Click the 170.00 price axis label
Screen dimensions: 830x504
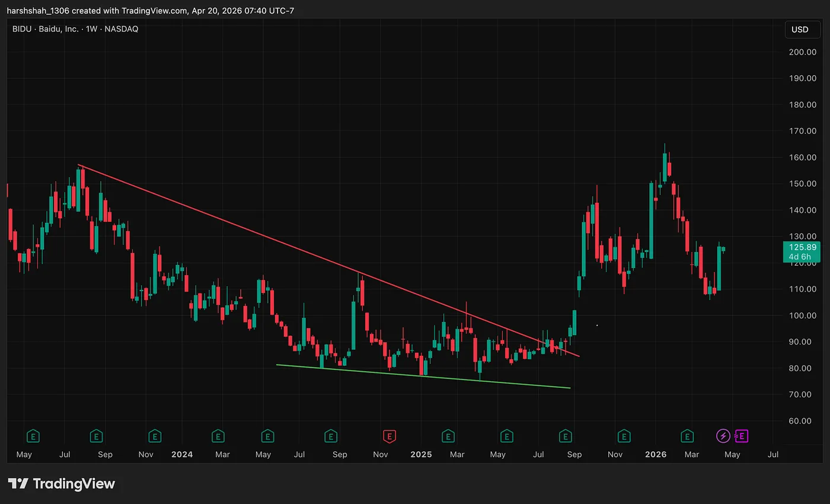click(802, 131)
